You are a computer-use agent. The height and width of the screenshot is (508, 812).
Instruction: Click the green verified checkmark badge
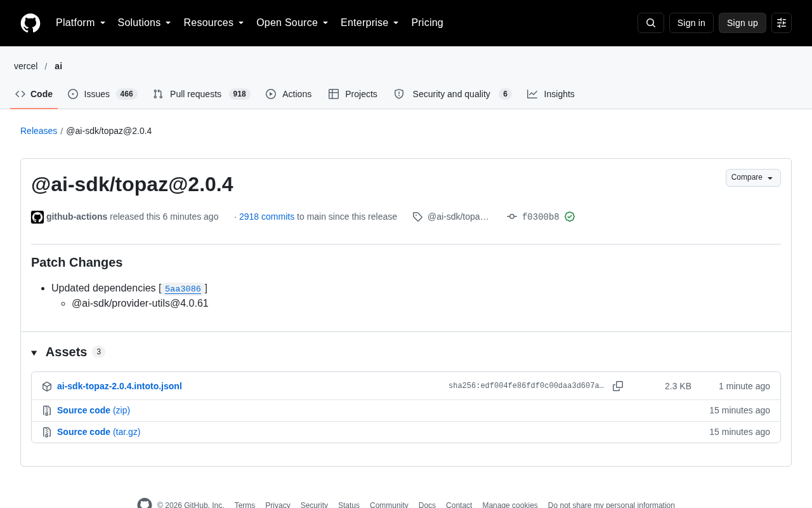570,217
